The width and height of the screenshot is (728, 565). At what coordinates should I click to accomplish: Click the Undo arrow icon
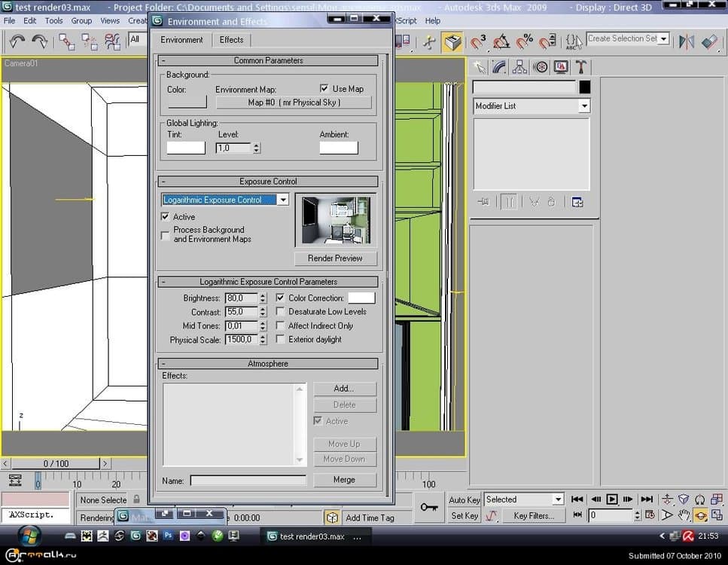tap(17, 41)
